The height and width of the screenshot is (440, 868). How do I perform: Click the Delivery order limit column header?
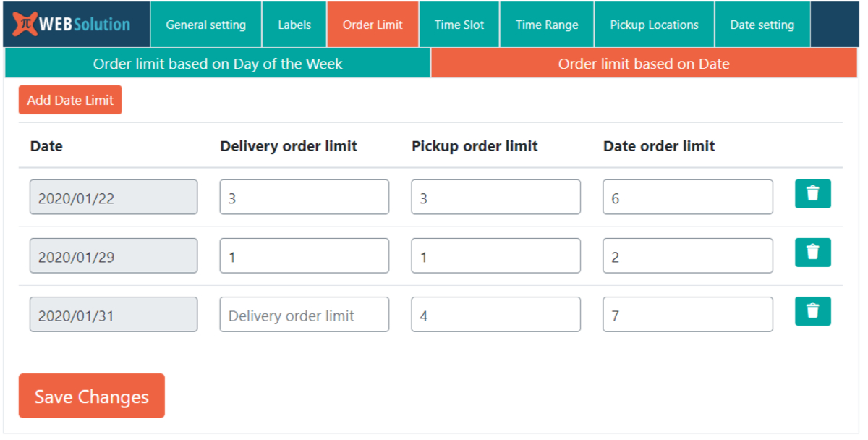point(289,146)
